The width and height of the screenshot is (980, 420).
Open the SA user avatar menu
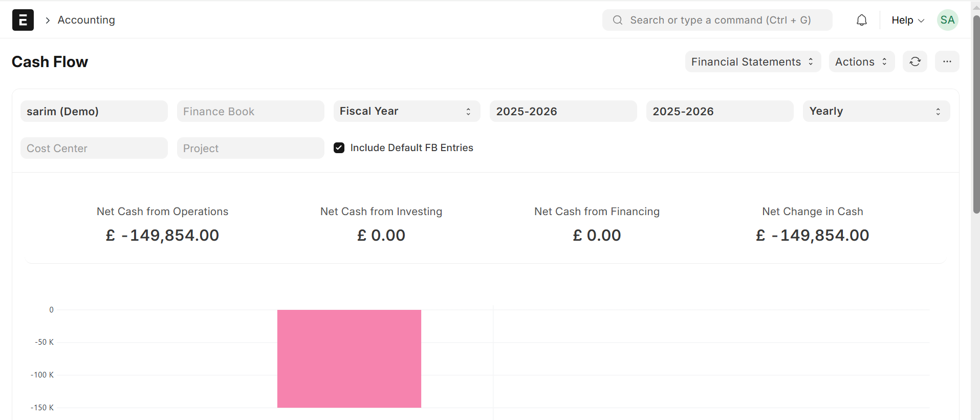pos(947,20)
